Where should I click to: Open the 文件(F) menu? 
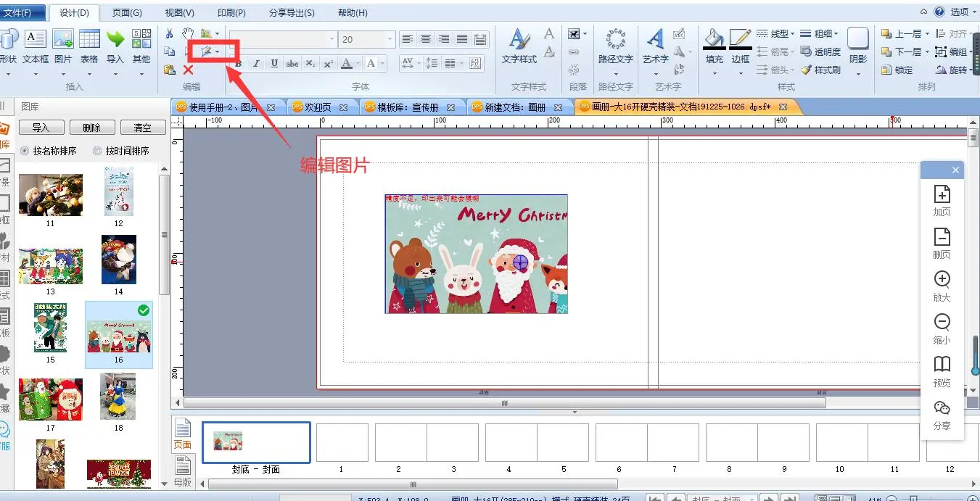tap(17, 12)
